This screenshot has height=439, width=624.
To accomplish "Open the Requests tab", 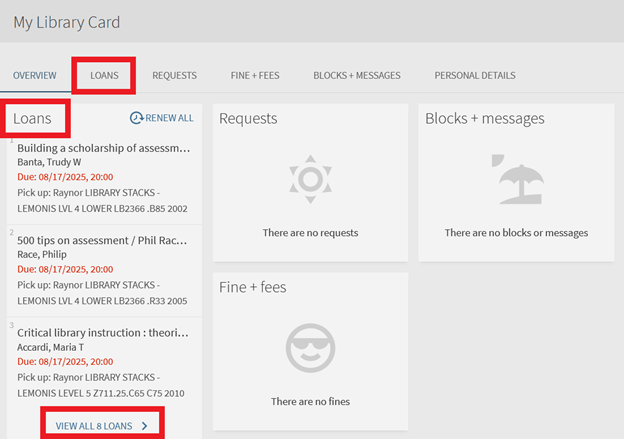I will 174,75.
